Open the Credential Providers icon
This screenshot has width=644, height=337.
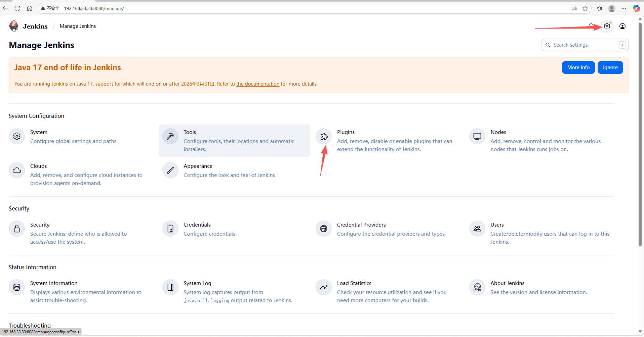pyautogui.click(x=324, y=229)
